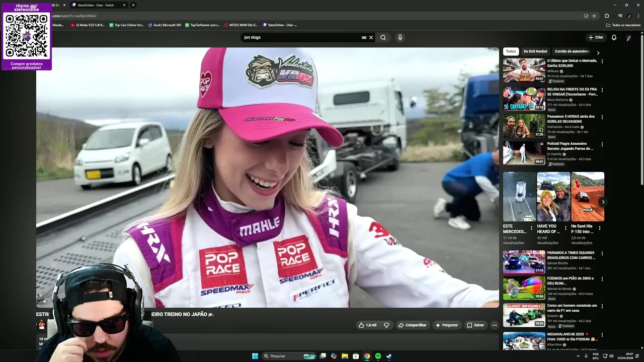Click the Perguntar button
The height and width of the screenshot is (362, 644).
coord(447,325)
